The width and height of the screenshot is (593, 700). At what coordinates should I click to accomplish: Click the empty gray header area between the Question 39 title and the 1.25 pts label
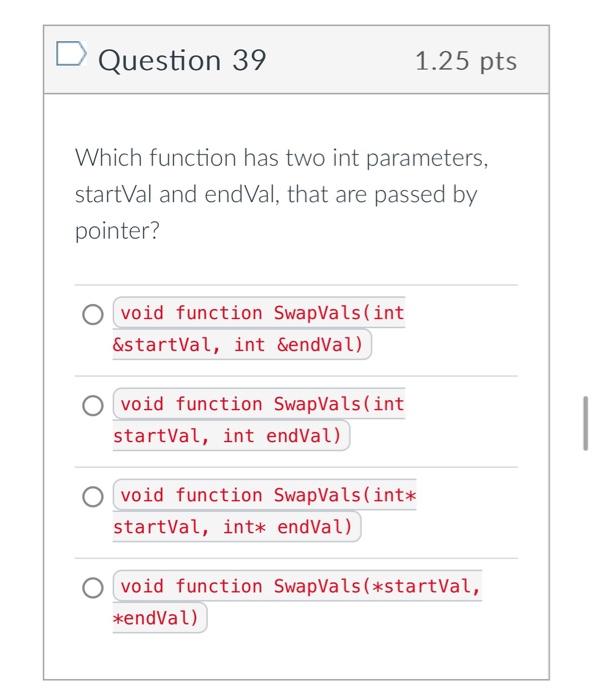pos(340,60)
